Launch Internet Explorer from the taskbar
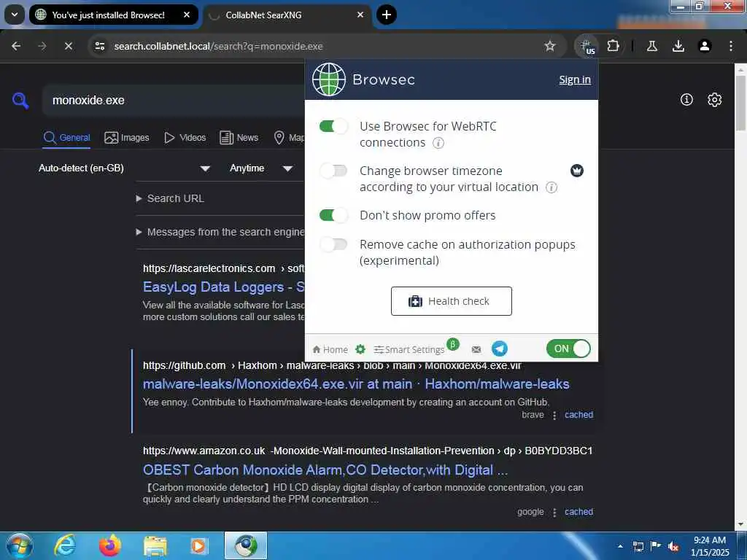This screenshot has width=747, height=560. click(65, 545)
